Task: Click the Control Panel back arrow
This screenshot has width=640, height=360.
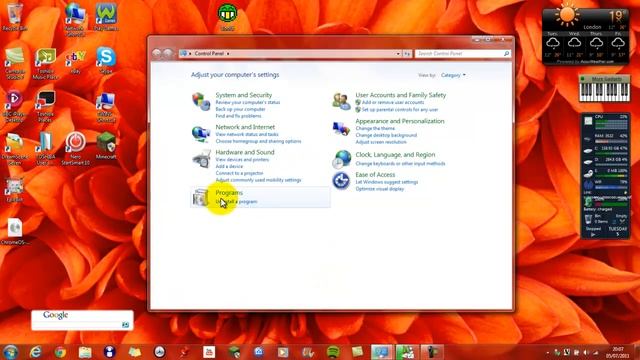Action: pos(157,53)
